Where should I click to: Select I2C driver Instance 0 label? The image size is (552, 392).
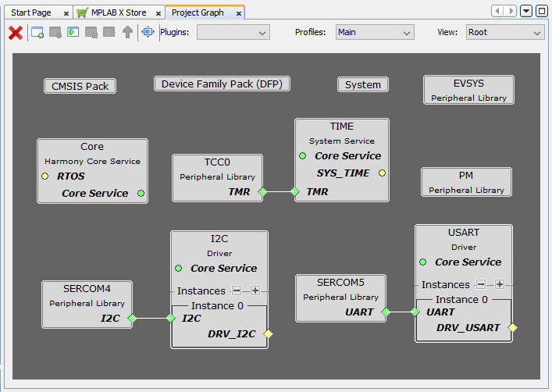click(x=217, y=305)
